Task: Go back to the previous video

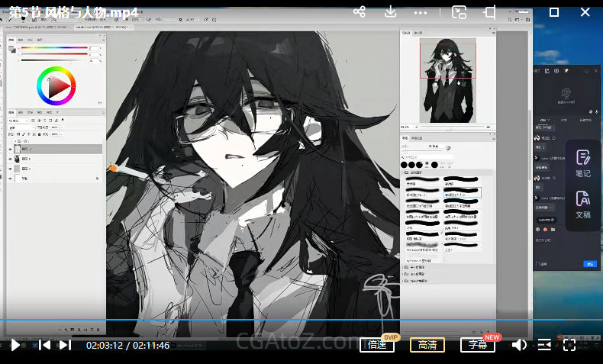Action: pos(45,345)
